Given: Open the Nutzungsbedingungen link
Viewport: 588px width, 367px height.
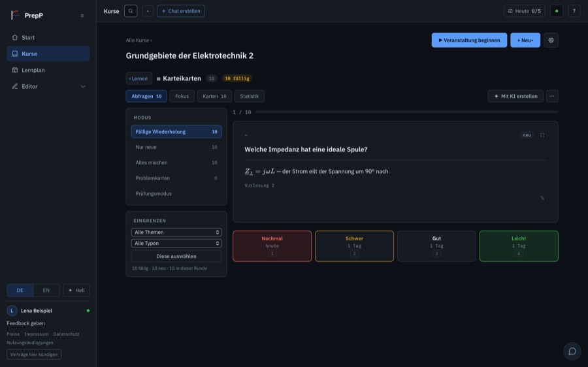Looking at the screenshot, I should [x=30, y=343].
